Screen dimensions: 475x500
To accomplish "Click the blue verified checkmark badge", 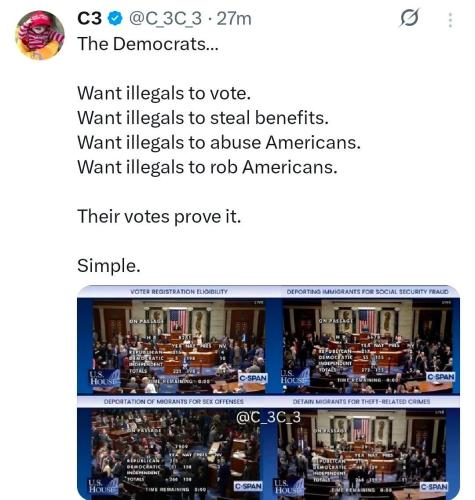I will 115,19.
